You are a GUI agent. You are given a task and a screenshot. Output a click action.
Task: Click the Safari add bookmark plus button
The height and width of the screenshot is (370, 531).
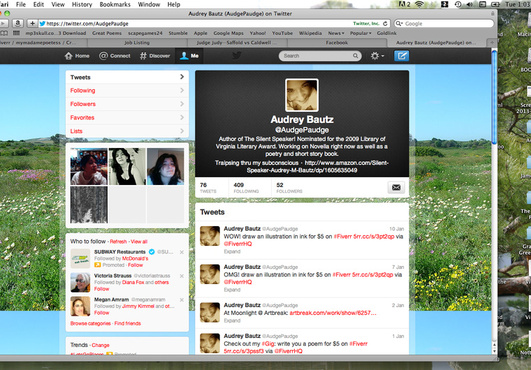click(x=32, y=23)
